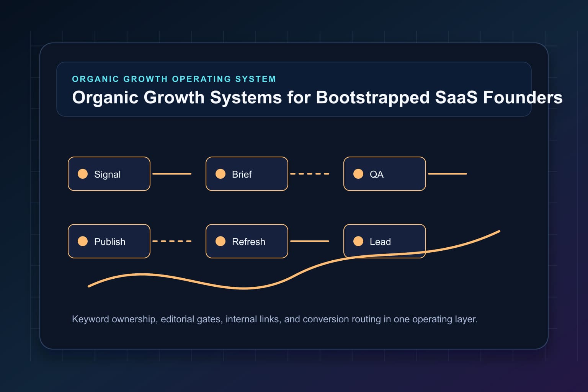Click the orange dot beside Lead

tap(358, 241)
